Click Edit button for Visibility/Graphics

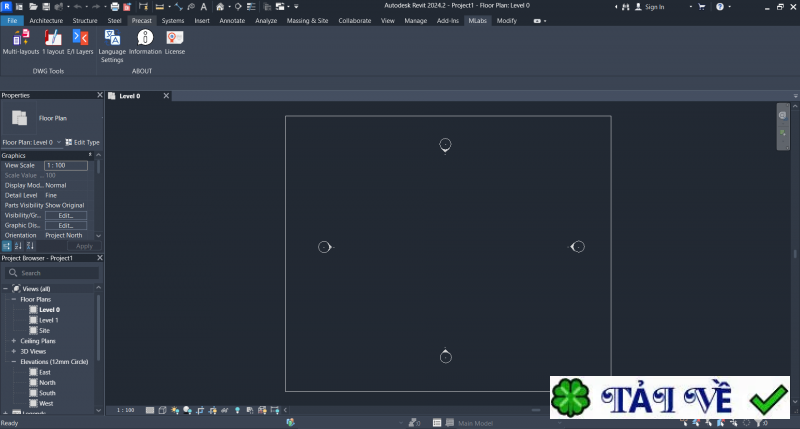[66, 215]
